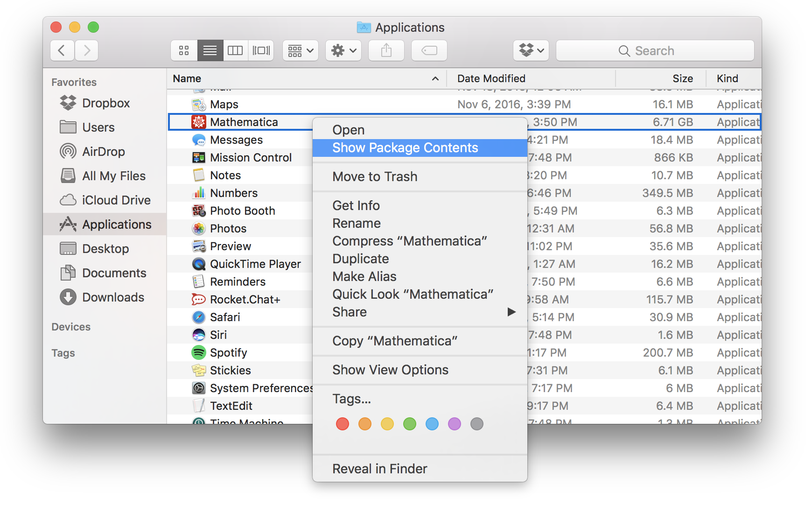Image resolution: width=812 pixels, height=506 pixels.
Task: Expand the Share submenu arrow
Action: point(511,312)
